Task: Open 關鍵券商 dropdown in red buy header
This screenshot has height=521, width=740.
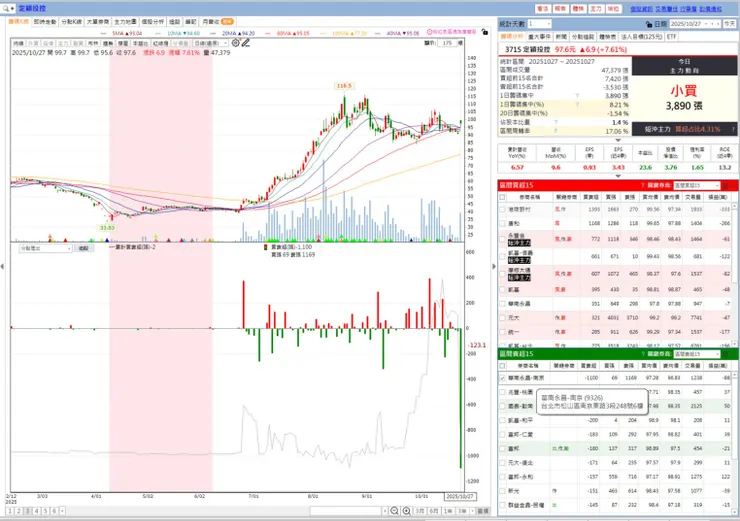Action: pos(697,185)
